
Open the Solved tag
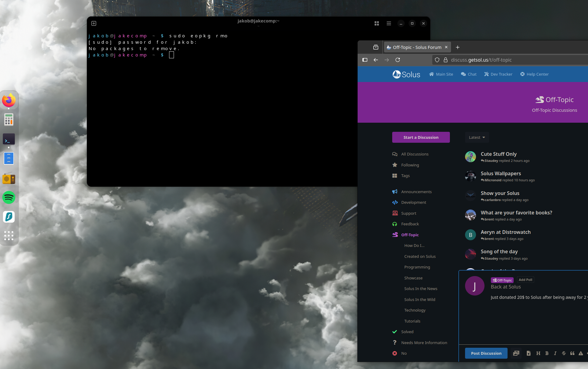[x=403, y=332]
